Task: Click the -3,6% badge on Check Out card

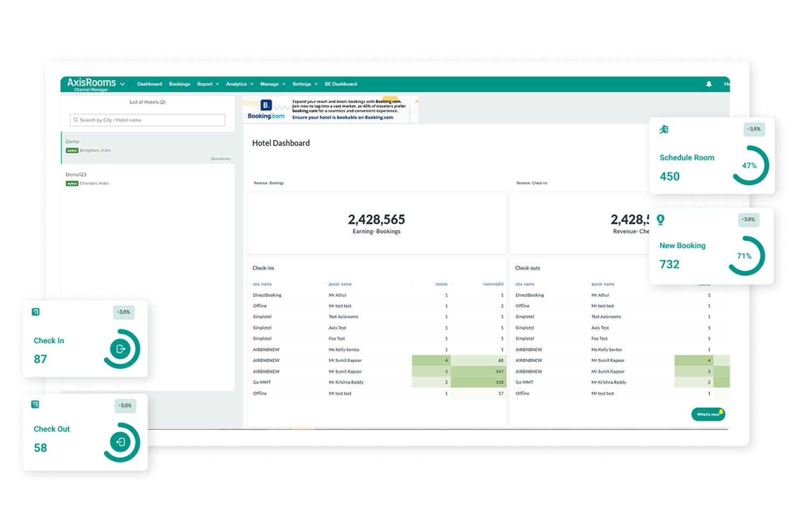Action: tap(125, 405)
